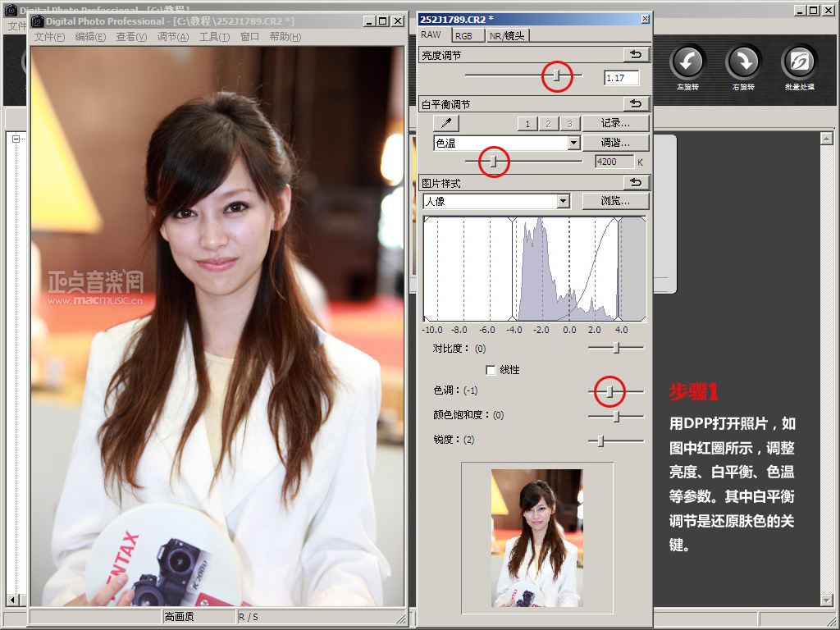Viewport: 840px width, 630px height.
Task: Enable the 线性 (linear) checkbox
Action: pos(491,370)
